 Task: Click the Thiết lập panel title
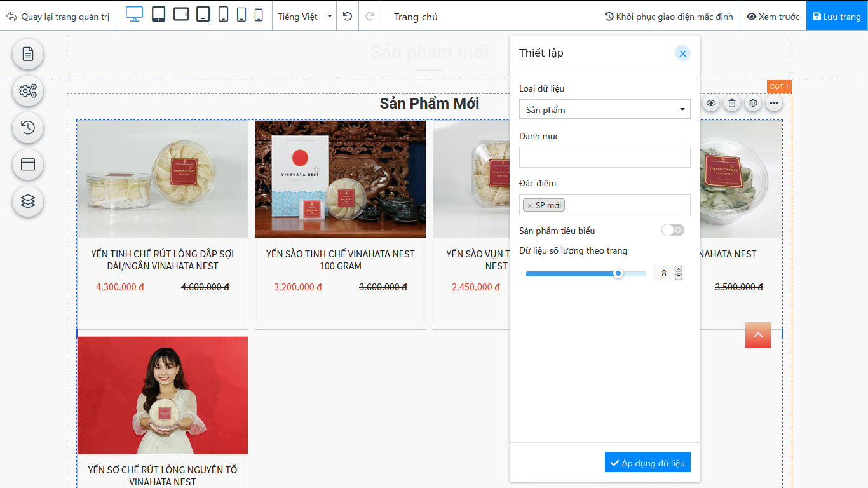click(x=541, y=53)
